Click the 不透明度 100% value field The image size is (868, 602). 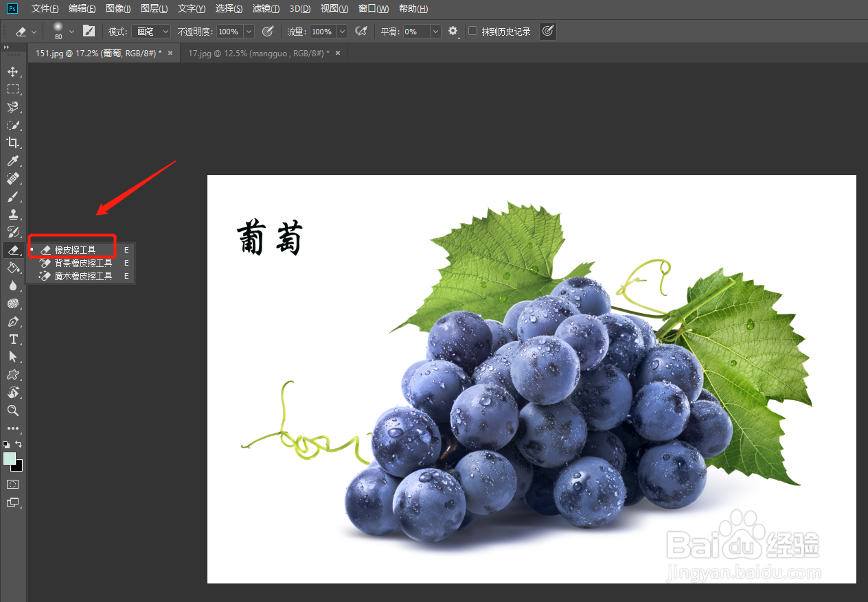click(230, 32)
